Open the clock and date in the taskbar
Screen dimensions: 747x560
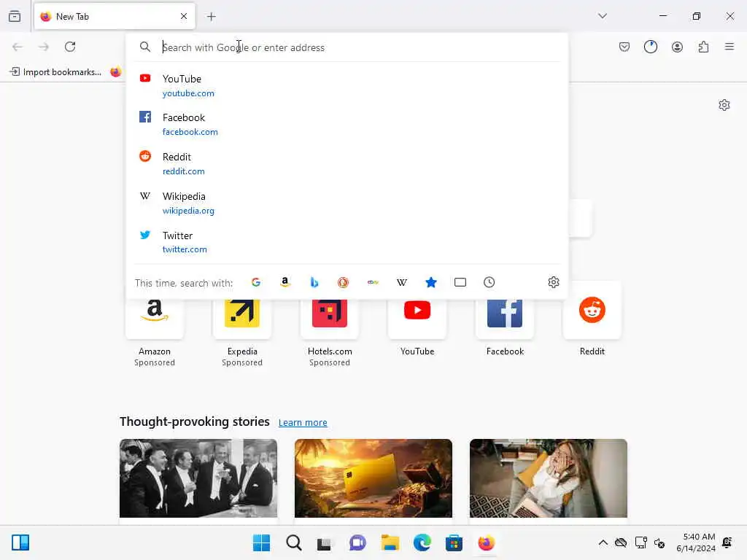pyautogui.click(x=696, y=542)
